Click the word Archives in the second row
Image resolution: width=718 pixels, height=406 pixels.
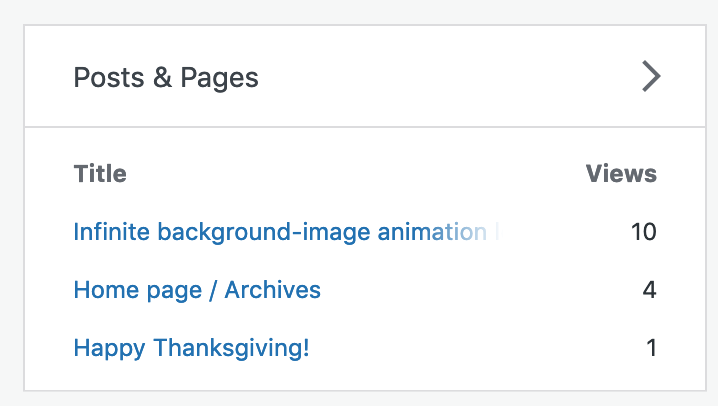pyautogui.click(x=272, y=290)
